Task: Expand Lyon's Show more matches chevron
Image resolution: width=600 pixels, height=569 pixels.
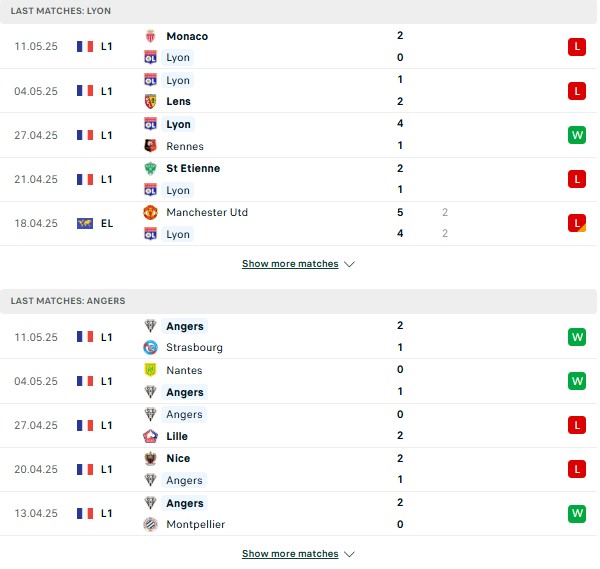Action: pyautogui.click(x=349, y=264)
